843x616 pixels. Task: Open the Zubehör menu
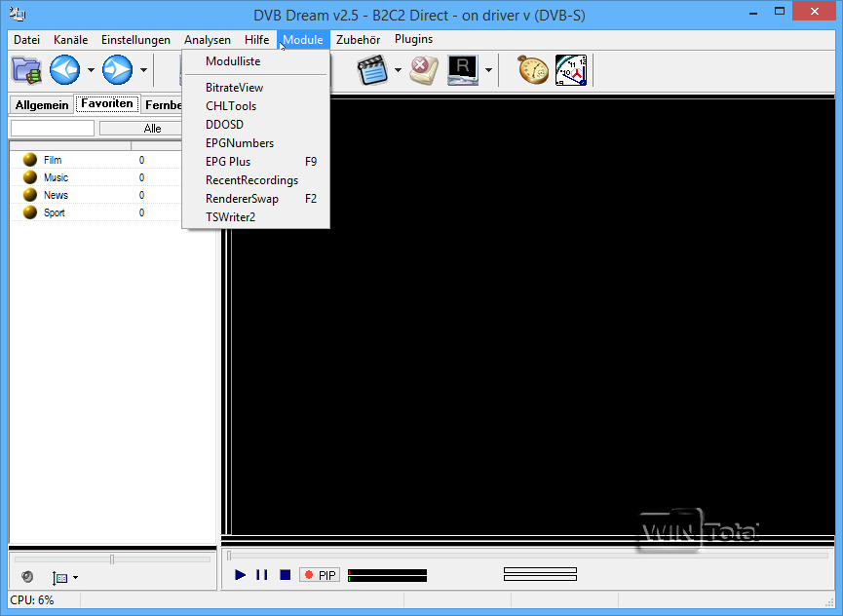pyautogui.click(x=358, y=40)
